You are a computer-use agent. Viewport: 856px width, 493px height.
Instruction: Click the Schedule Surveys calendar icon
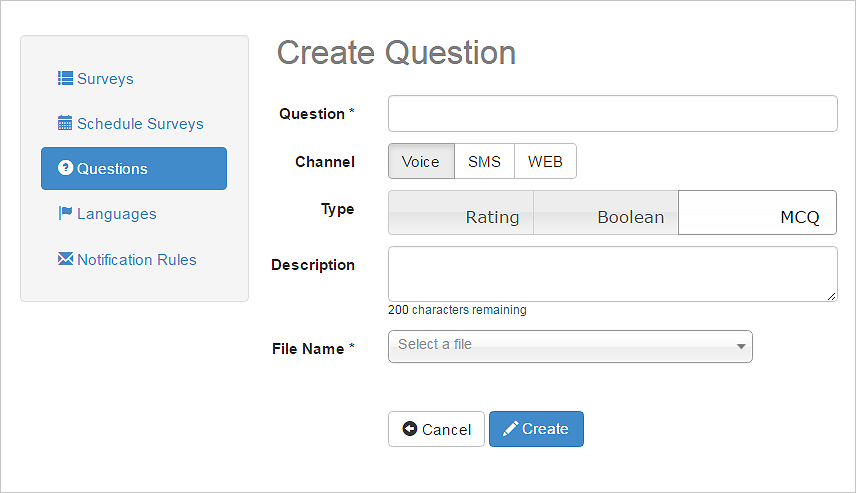65,123
